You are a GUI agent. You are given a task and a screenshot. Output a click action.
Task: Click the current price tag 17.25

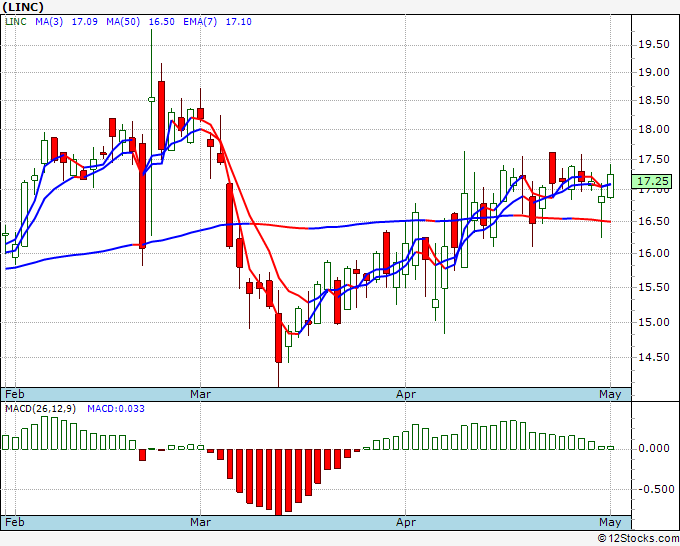tap(652, 181)
